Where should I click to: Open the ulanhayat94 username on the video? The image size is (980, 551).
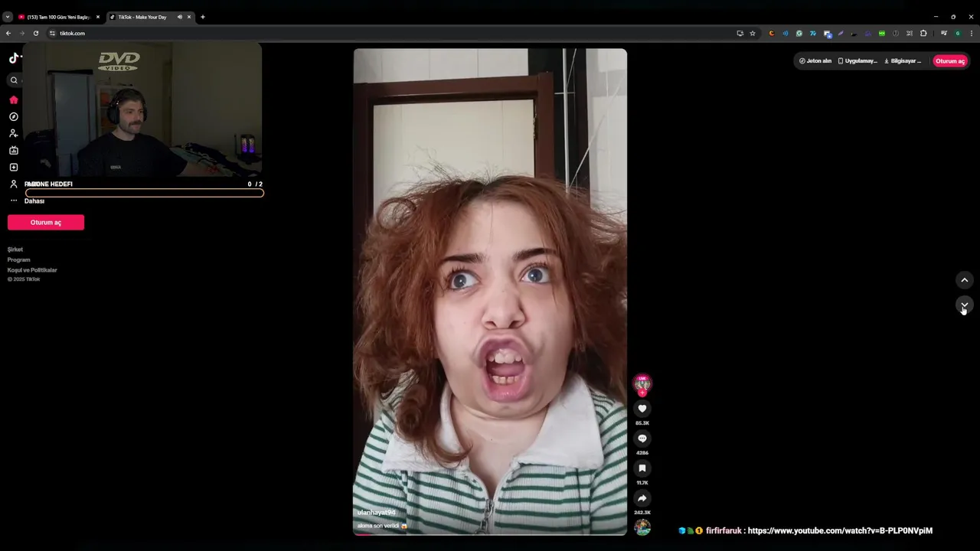(376, 513)
